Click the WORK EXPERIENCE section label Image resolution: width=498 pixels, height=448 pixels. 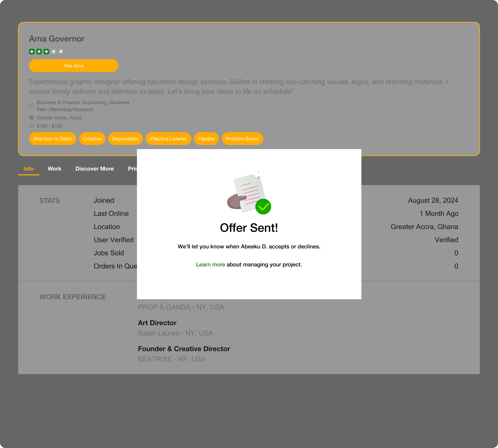pyautogui.click(x=73, y=297)
